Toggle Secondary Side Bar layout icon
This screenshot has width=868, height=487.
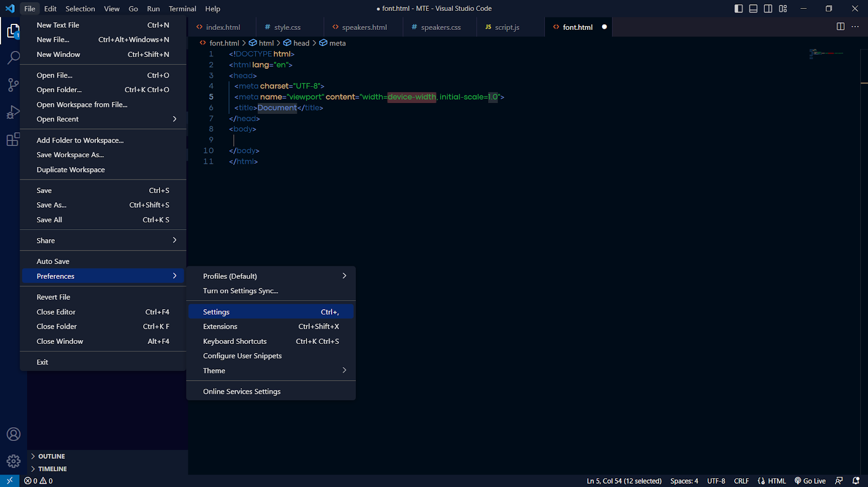[768, 9]
